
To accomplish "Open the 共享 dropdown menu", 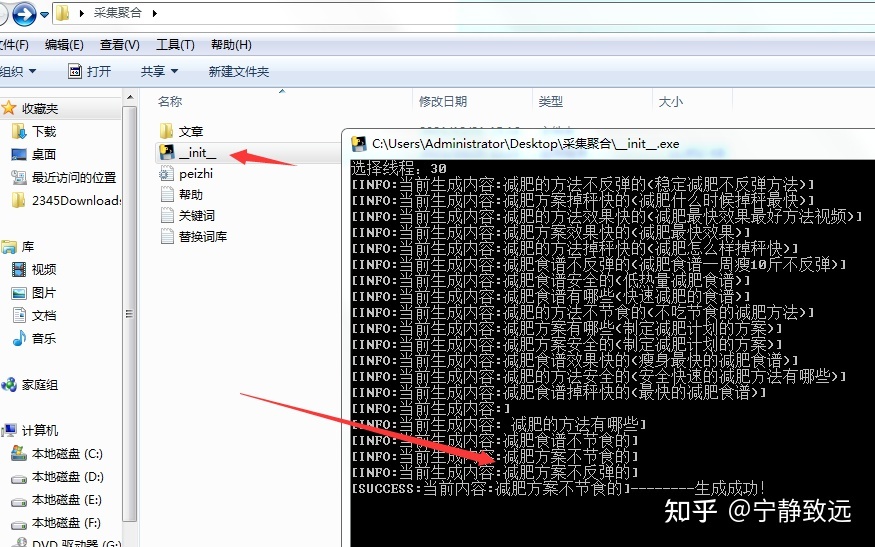I will pos(160,71).
